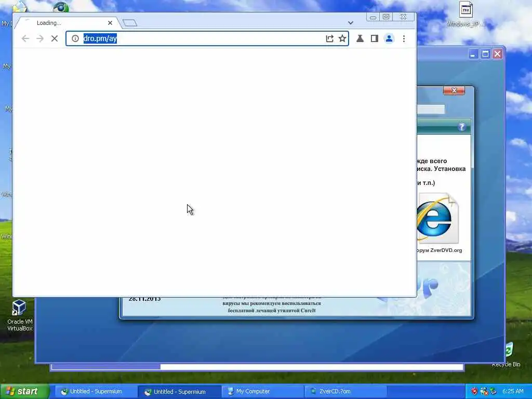This screenshot has width=532, height=399.
Task: Click the red shield security tray icon
Action: 474,392
